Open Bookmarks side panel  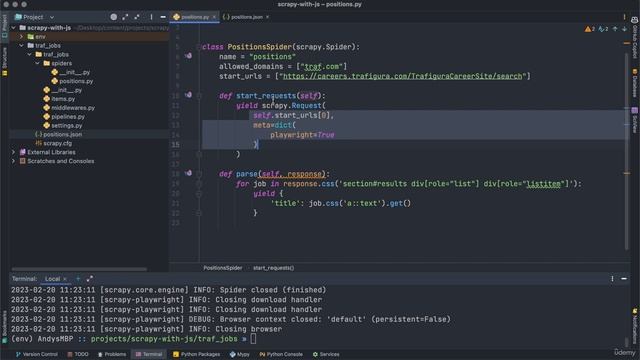[4, 326]
